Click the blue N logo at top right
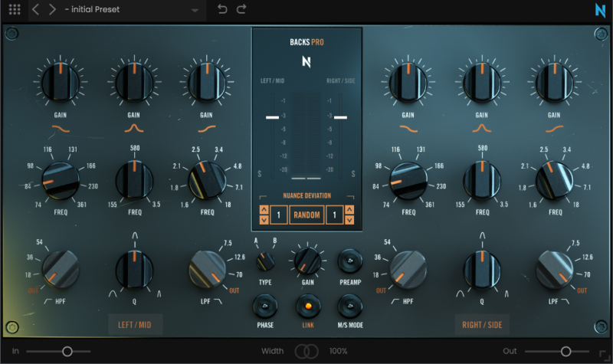This screenshot has height=364, width=613. 599,11
